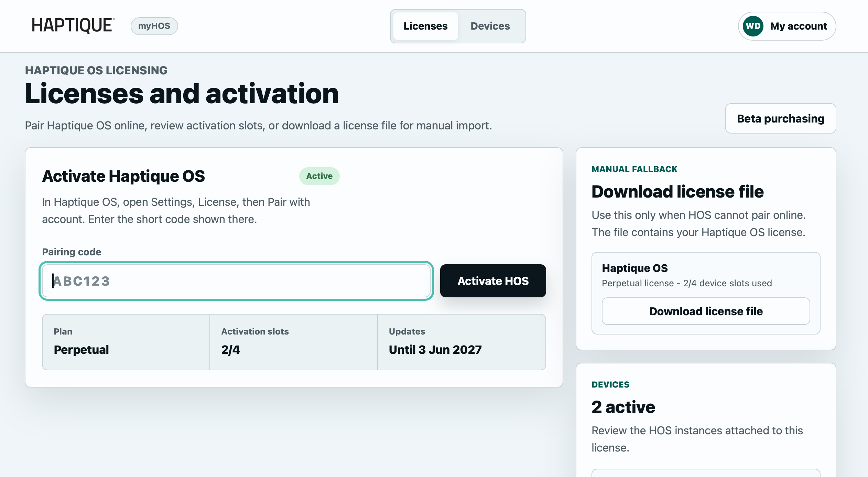This screenshot has width=868, height=477.
Task: Click the 2 active devices heading
Action: 623,407
